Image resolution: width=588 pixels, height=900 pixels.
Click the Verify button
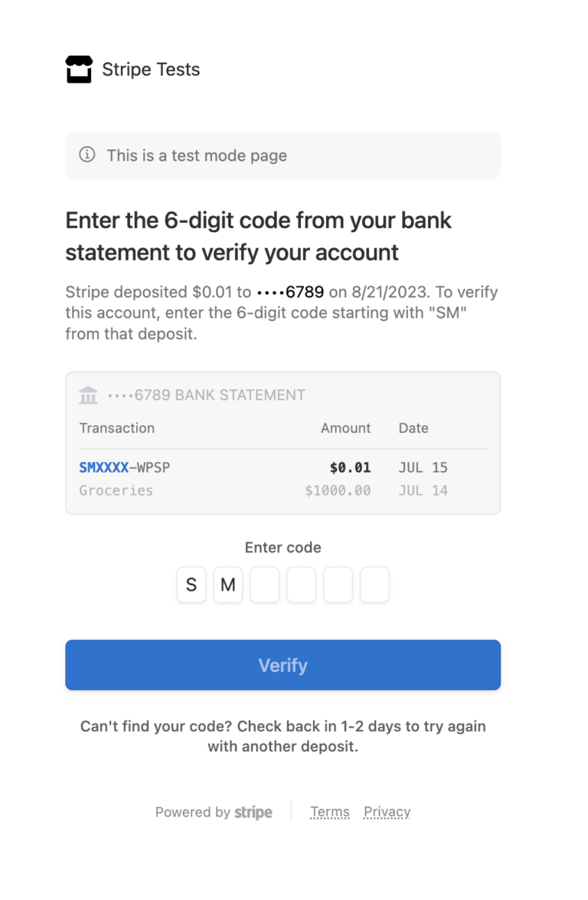(283, 666)
